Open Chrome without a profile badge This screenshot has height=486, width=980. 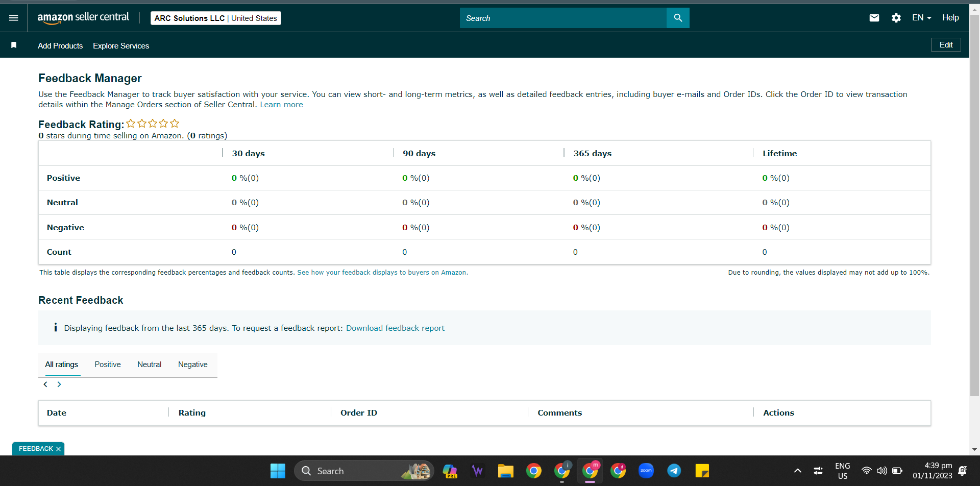point(534,471)
